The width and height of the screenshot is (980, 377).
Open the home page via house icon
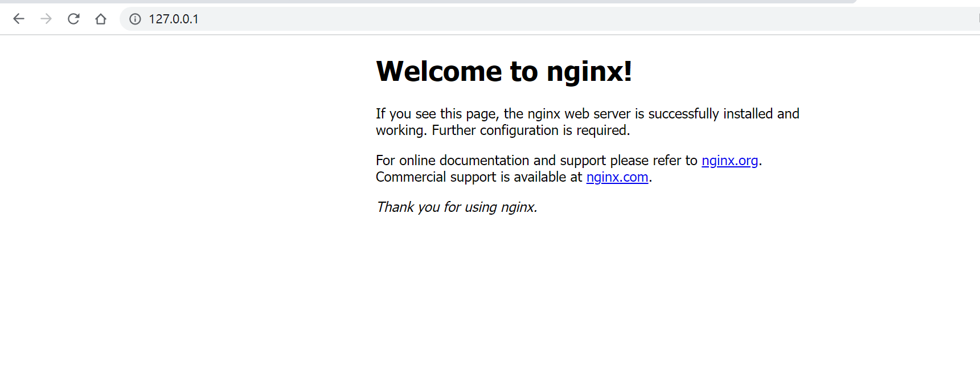click(101, 19)
